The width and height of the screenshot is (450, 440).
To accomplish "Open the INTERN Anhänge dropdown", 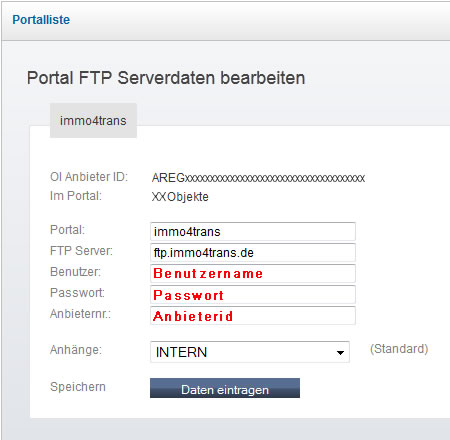I will pos(250,352).
